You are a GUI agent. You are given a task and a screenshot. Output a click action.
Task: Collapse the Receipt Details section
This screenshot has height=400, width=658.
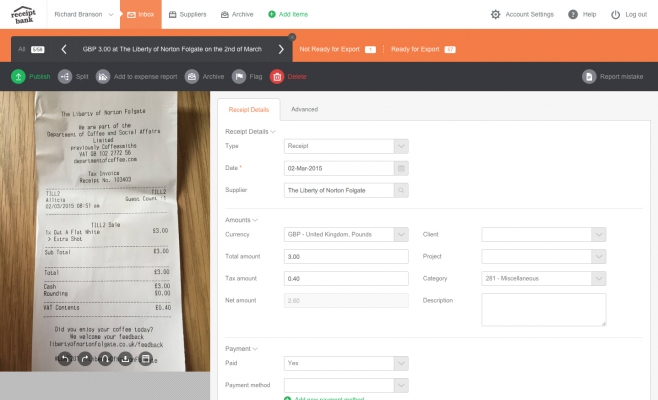[x=250, y=131]
